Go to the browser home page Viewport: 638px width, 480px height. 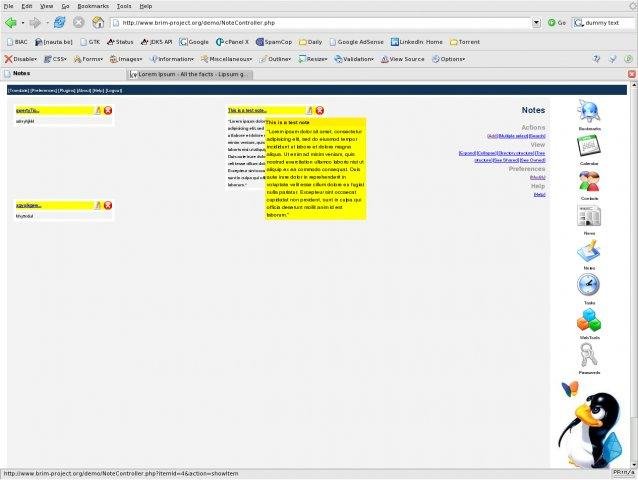98,23
